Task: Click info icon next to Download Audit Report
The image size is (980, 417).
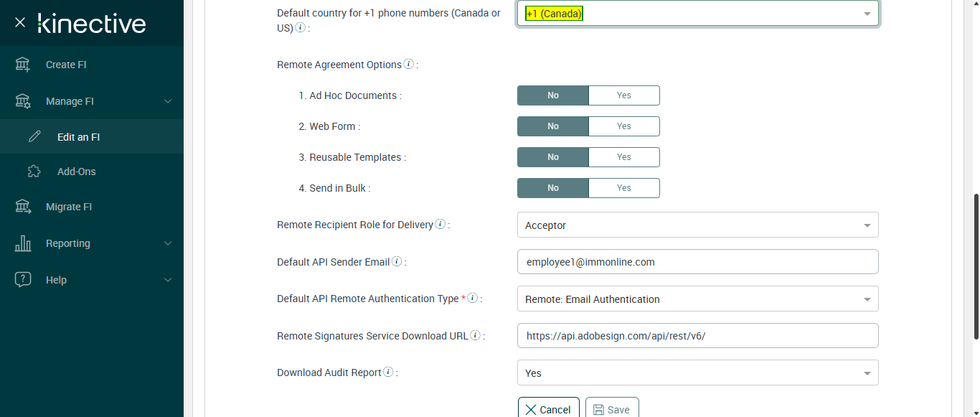Action: click(x=388, y=372)
